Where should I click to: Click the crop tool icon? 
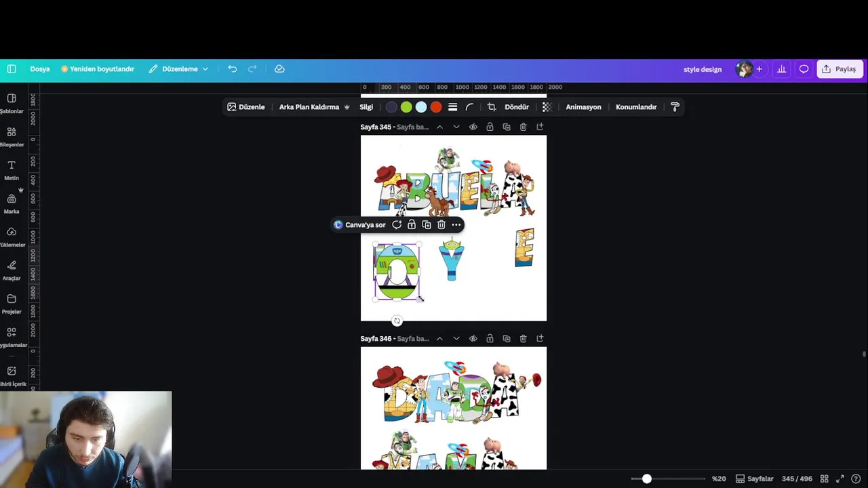tap(492, 107)
